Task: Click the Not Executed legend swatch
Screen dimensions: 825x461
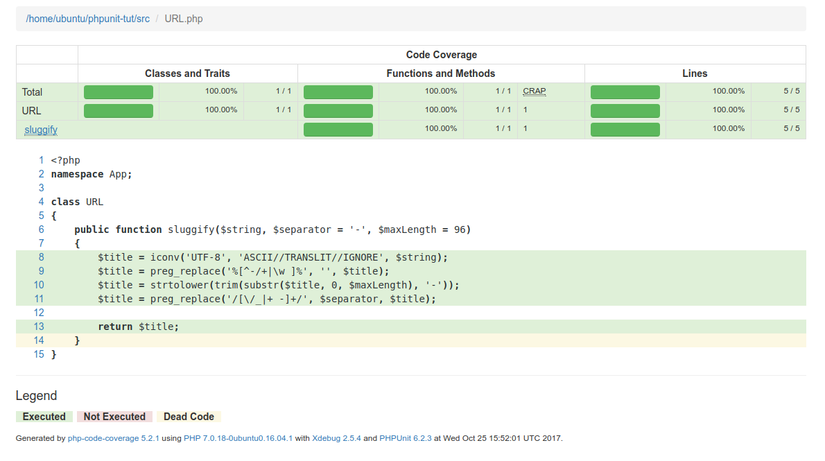Action: [114, 417]
